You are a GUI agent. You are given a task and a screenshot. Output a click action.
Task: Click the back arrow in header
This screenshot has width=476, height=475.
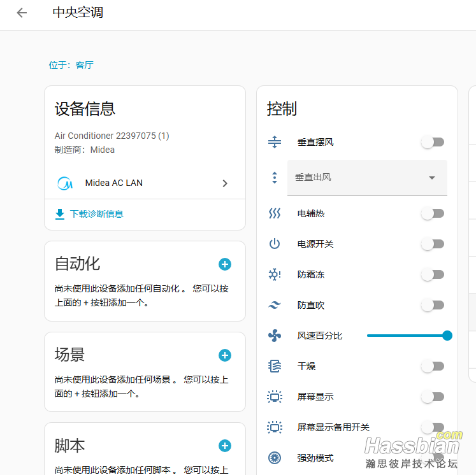point(22,13)
